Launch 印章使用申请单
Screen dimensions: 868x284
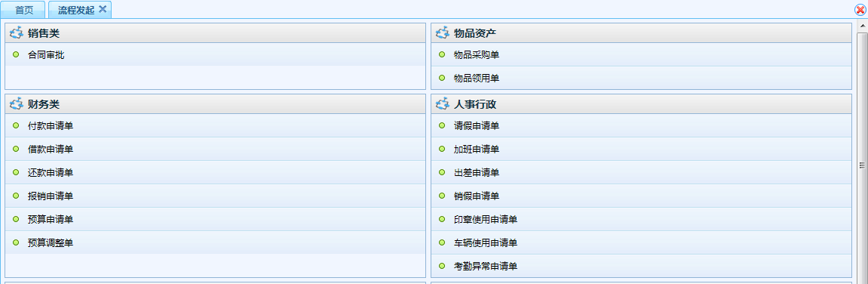point(486,219)
